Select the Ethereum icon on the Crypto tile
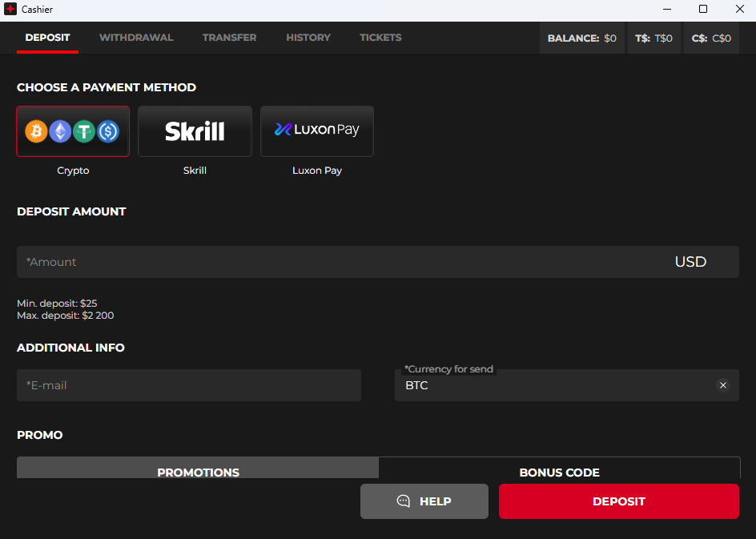 (60, 131)
